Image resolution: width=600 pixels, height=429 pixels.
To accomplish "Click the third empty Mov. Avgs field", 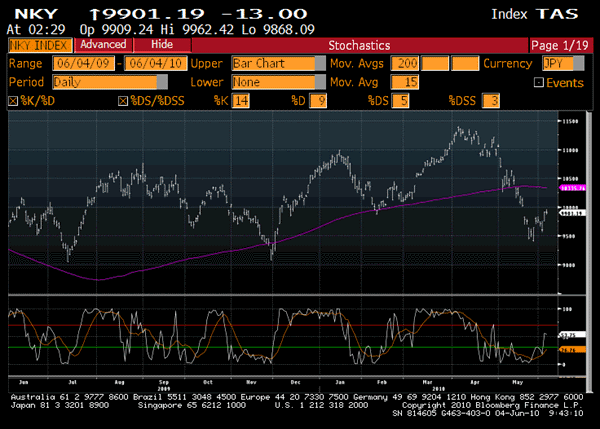I will (465, 64).
